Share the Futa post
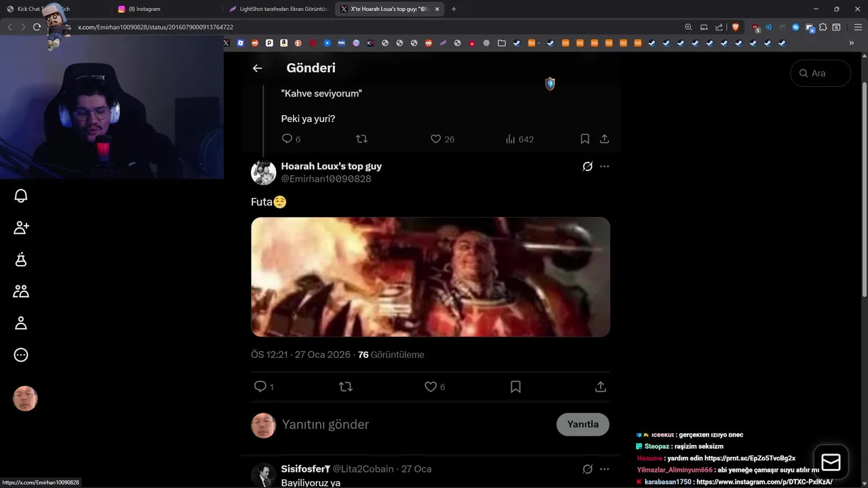This screenshot has height=488, width=868. [x=600, y=386]
